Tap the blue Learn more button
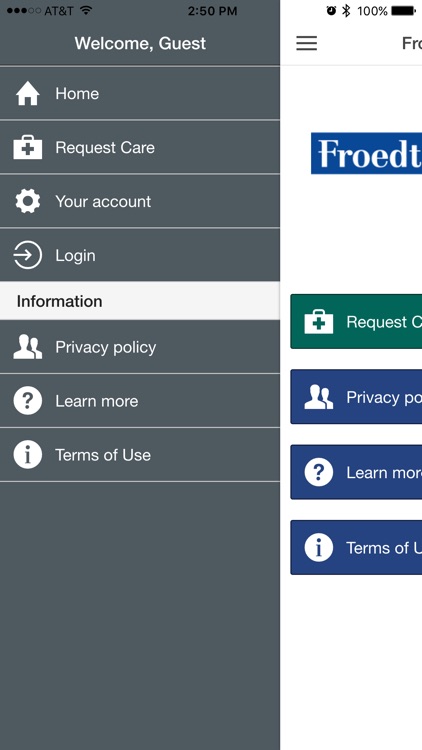The width and height of the screenshot is (422, 750). (x=356, y=472)
